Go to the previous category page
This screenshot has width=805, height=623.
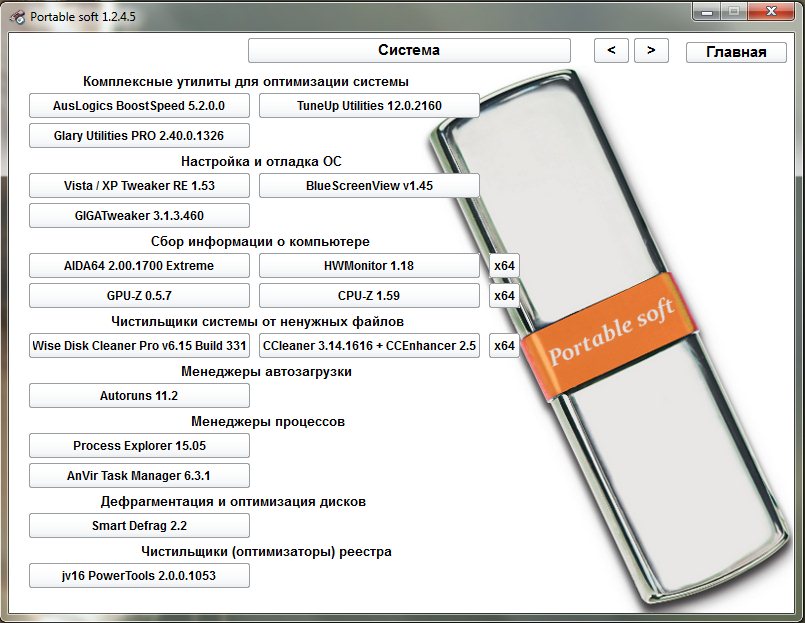pos(611,51)
